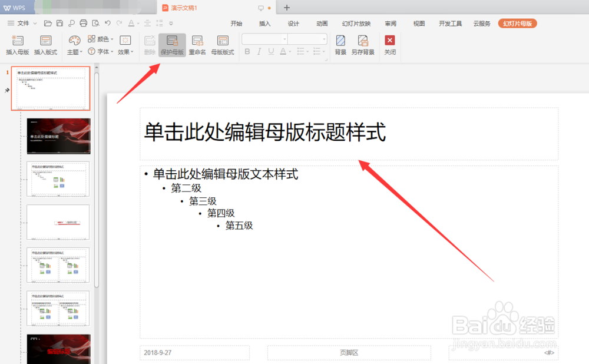Screen dimensions: 589x364
Task: Select the red title layout thumbnail
Action: pyautogui.click(x=58, y=136)
